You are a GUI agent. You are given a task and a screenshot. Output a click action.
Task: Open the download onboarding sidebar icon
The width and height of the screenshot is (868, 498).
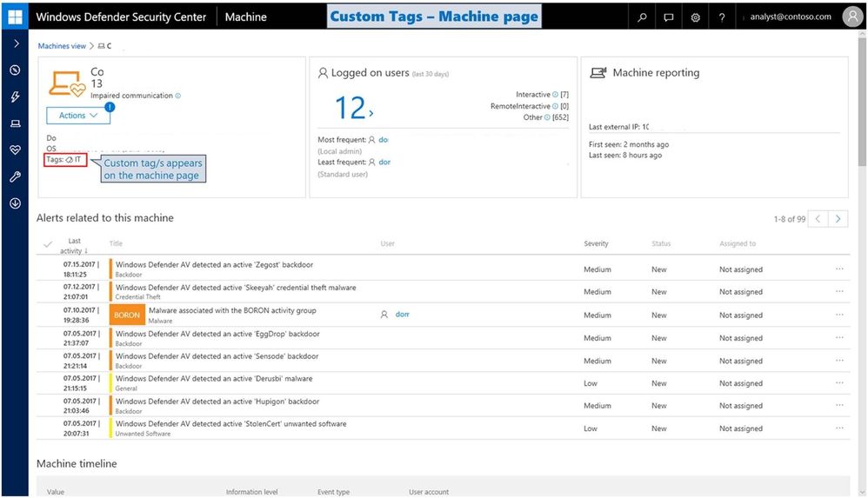click(15, 203)
